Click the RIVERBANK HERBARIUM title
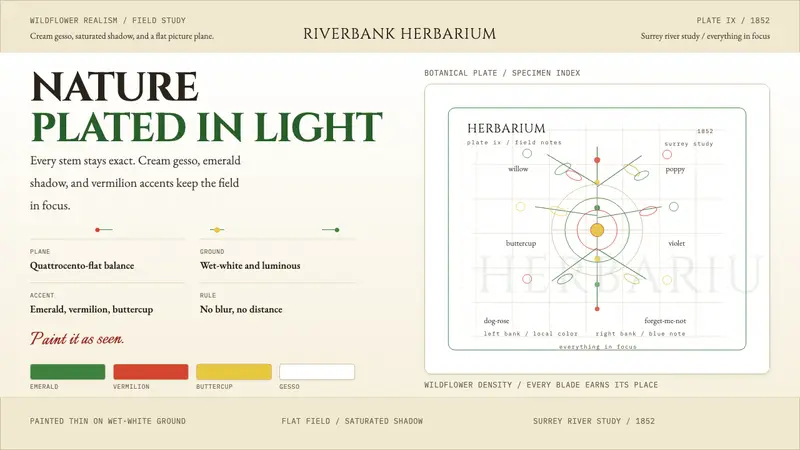This screenshot has width=800, height=450. tap(399, 34)
